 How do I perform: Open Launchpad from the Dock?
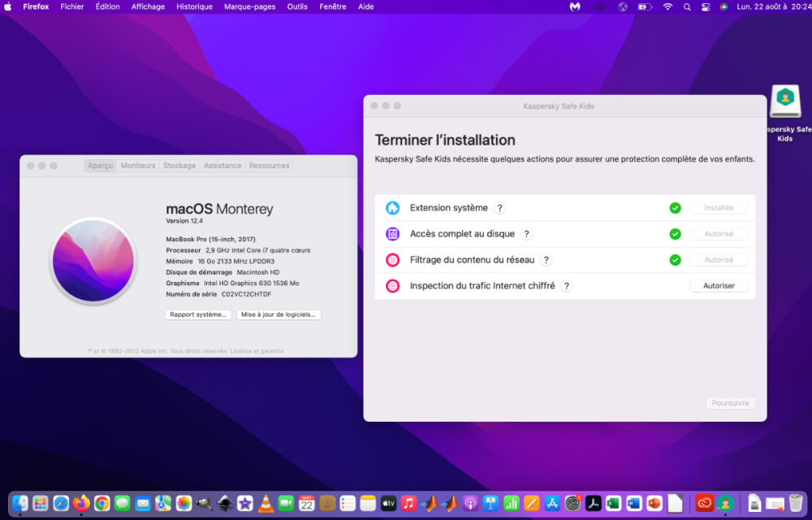(x=41, y=503)
